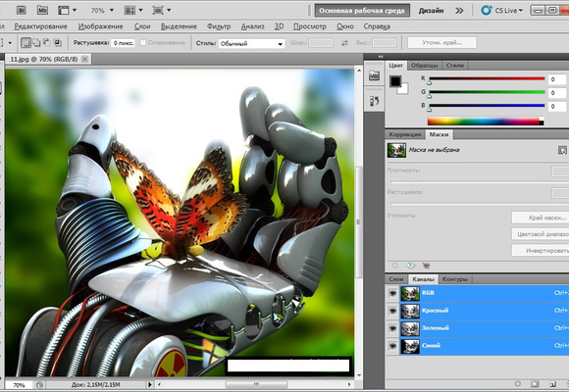Click the swap width and height arrows icon
Screen dimensions: 569x392
click(x=344, y=43)
